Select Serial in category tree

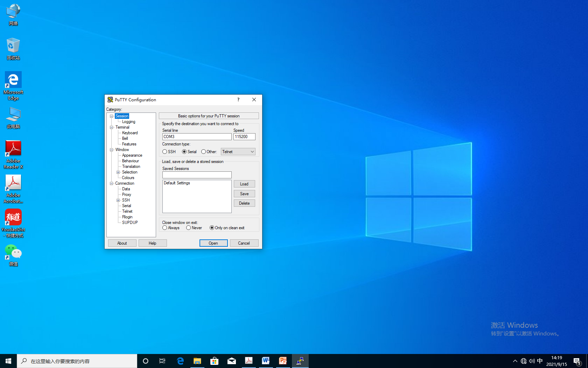click(126, 206)
